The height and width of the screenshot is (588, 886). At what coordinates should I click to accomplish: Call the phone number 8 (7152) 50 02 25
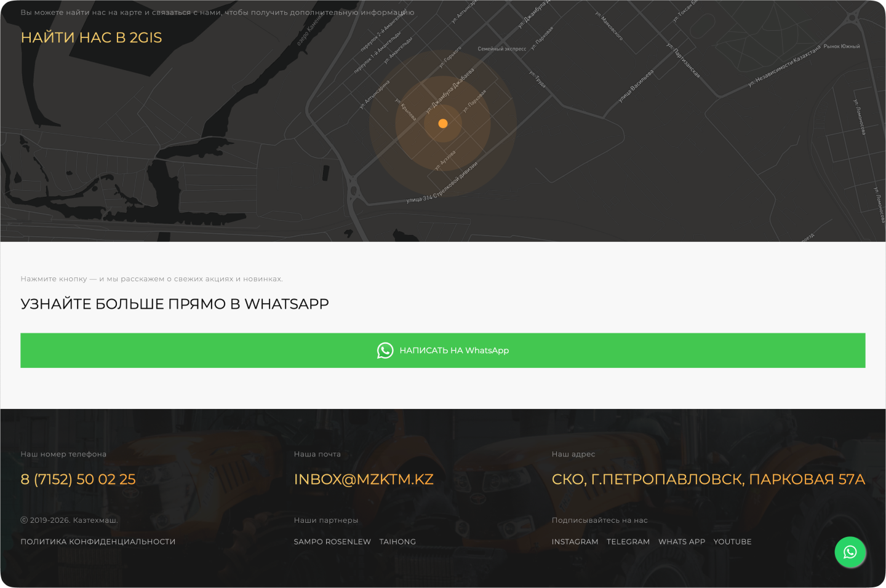(x=78, y=479)
